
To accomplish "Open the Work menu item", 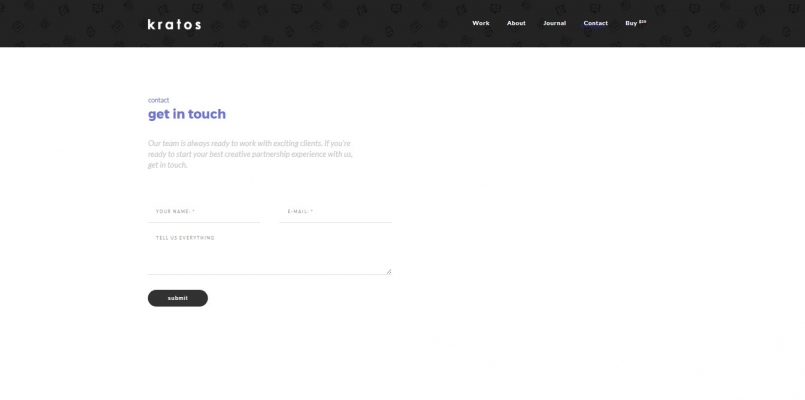I will tap(481, 23).
